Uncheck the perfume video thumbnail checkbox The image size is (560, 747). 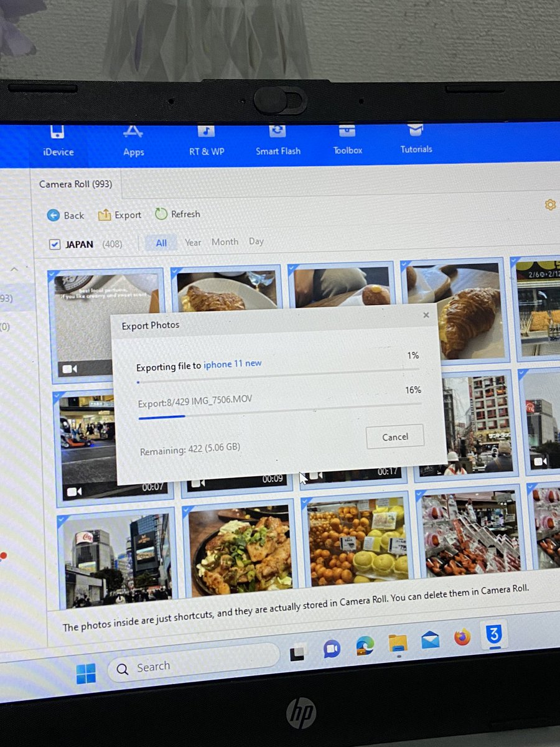coord(54,274)
